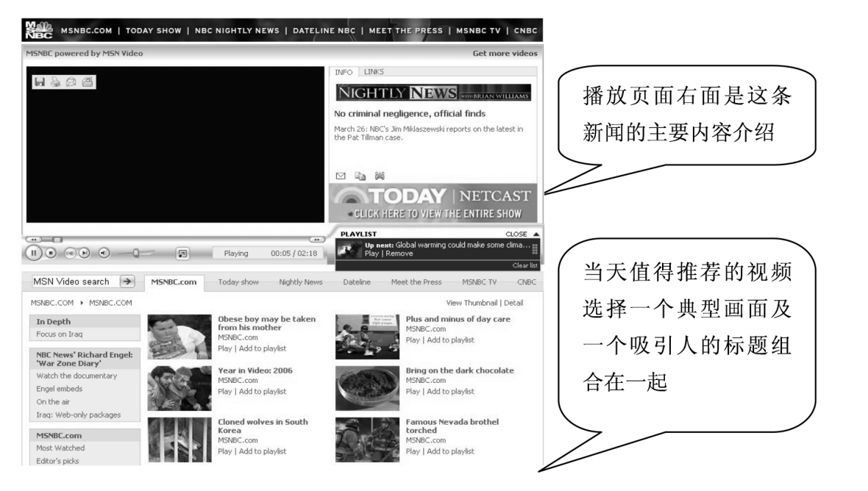The height and width of the screenshot is (491, 868).
Task: Click the MSN Video search field
Action: 75,282
